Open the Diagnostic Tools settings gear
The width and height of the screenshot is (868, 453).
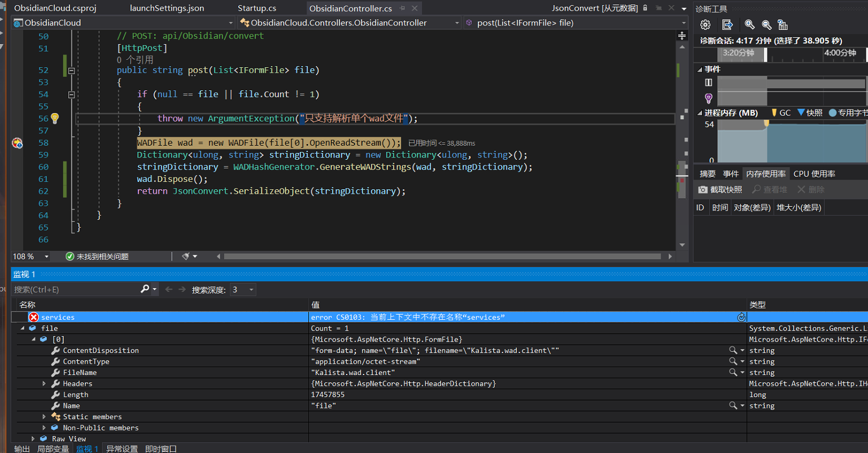(x=704, y=25)
